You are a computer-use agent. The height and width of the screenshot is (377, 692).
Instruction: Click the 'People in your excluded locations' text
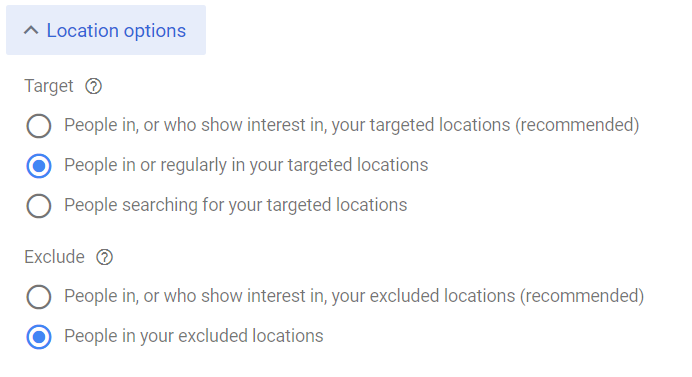(194, 336)
